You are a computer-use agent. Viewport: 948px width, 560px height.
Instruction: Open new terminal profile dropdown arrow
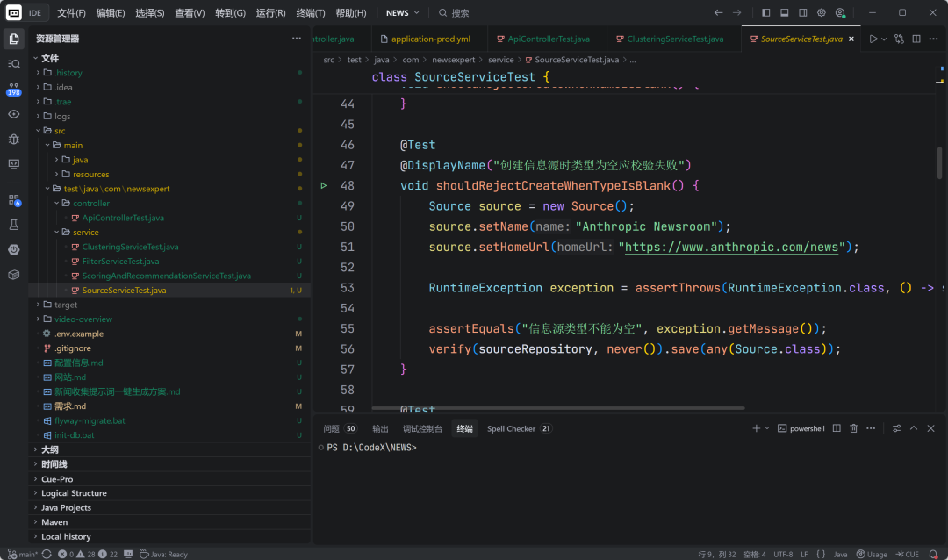[767, 428]
